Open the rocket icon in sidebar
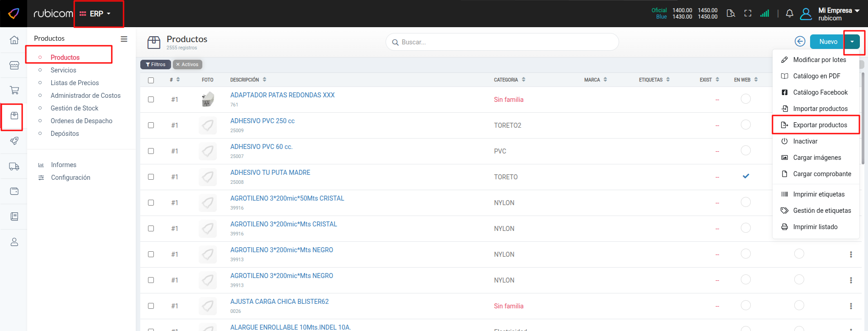This screenshot has width=868, height=331. pyautogui.click(x=14, y=141)
